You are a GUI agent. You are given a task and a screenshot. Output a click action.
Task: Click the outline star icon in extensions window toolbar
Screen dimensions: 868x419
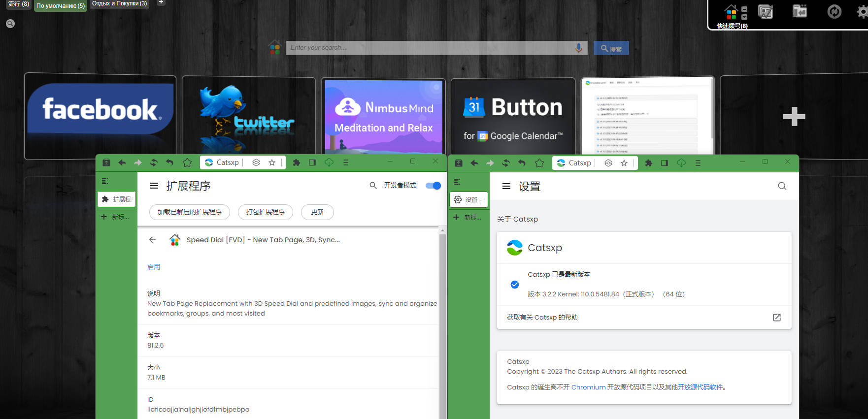(187, 162)
